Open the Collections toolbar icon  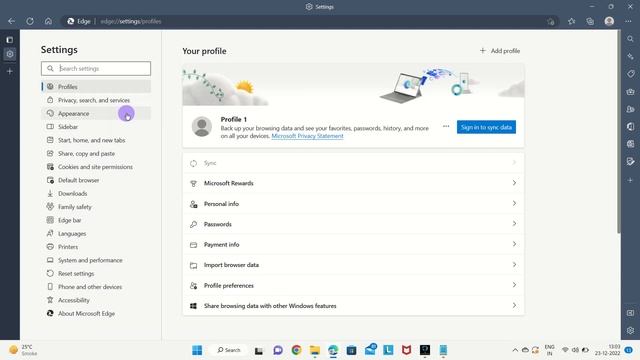click(590, 21)
